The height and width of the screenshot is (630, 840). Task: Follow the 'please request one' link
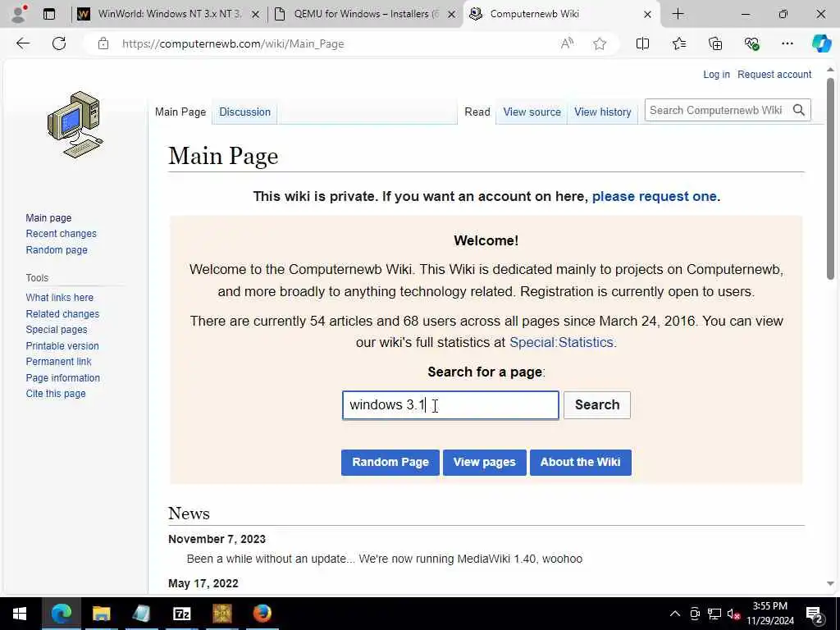654,197
